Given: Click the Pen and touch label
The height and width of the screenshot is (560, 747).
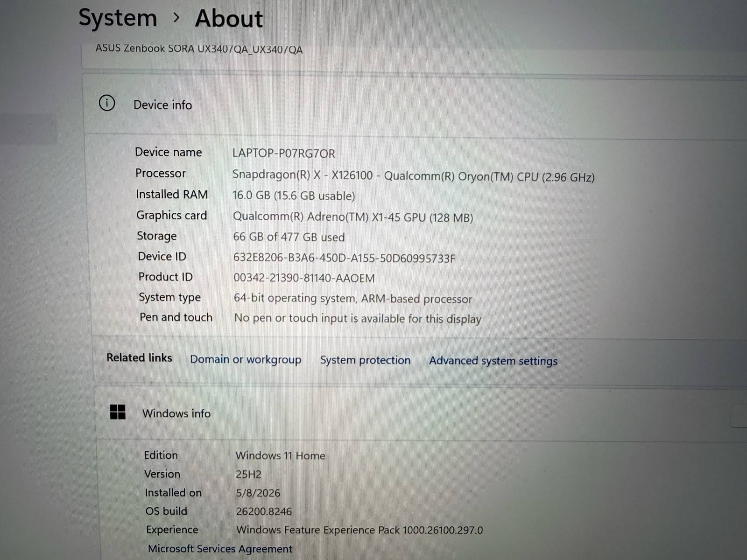Looking at the screenshot, I should (176, 317).
